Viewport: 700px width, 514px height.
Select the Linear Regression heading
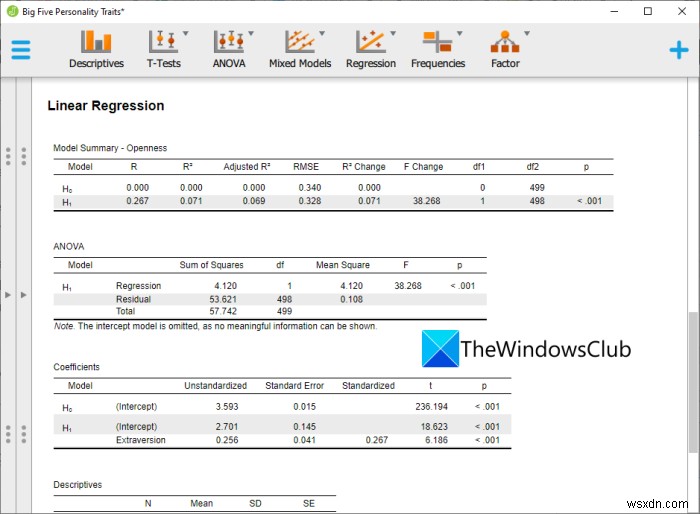106,105
